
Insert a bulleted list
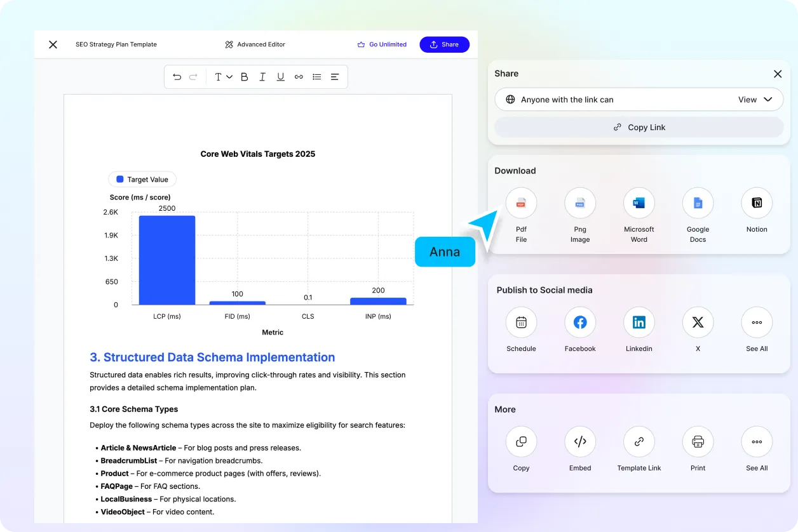[316, 77]
